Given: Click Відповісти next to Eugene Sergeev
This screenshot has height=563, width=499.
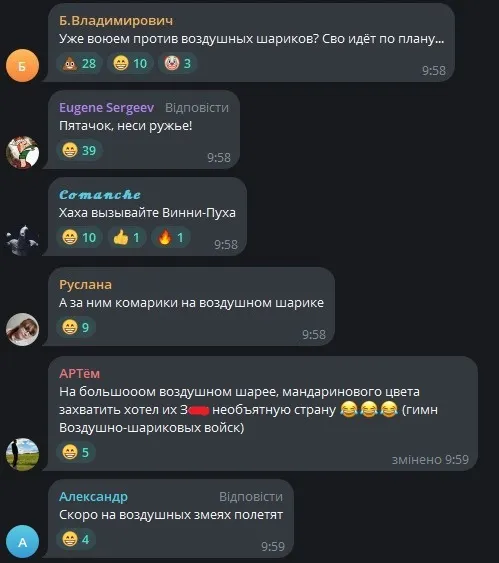Looking at the screenshot, I should (x=197, y=108).
